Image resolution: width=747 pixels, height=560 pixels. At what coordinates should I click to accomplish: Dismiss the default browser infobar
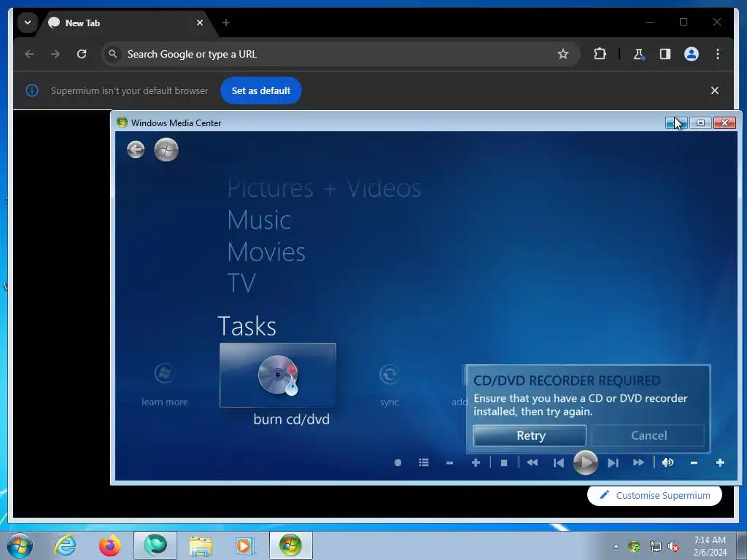coord(715,90)
